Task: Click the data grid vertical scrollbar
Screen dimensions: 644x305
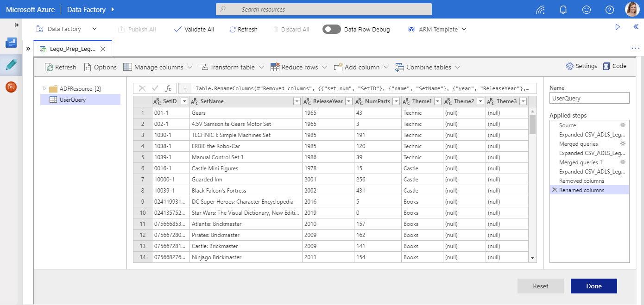Action: [532, 125]
